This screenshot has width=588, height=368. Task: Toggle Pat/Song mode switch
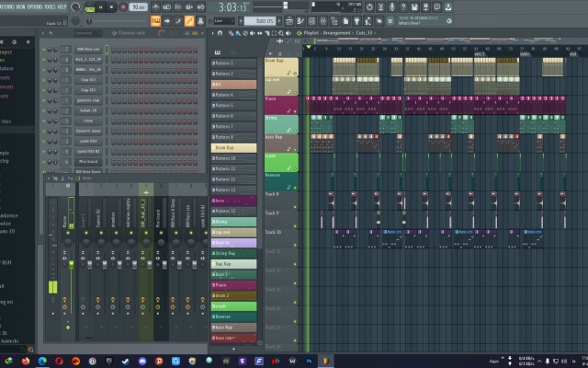click(90, 7)
